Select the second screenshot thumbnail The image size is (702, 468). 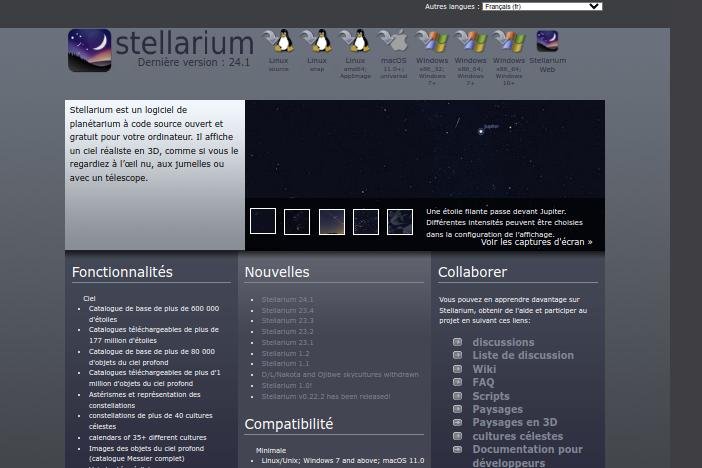(x=297, y=222)
